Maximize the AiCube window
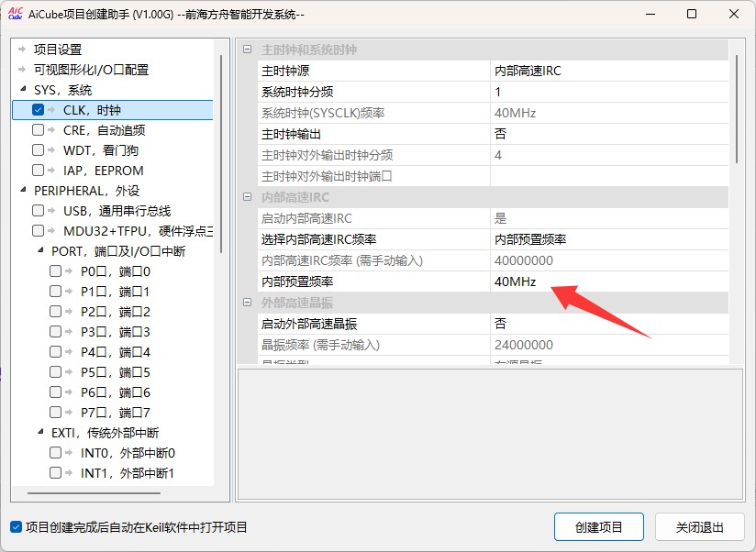Viewport: 756px width, 552px height. (692, 14)
